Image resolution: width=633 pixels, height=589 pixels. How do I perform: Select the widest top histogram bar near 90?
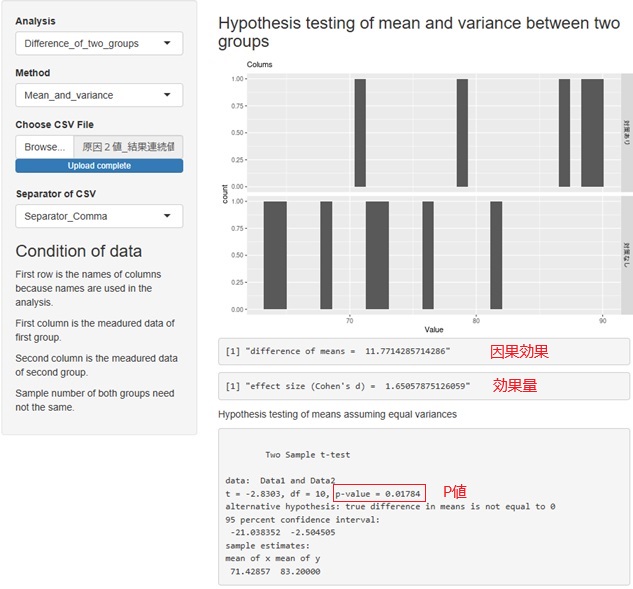[x=592, y=132]
